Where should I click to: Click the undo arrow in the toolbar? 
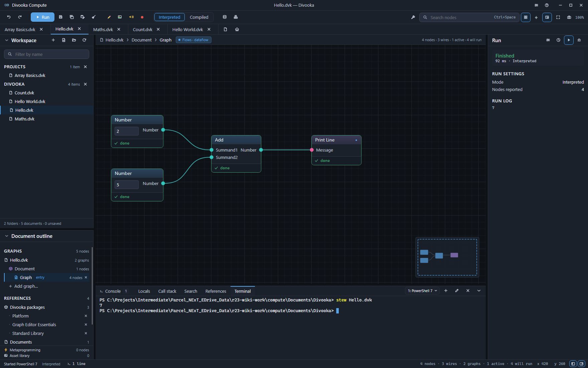(x=9, y=17)
